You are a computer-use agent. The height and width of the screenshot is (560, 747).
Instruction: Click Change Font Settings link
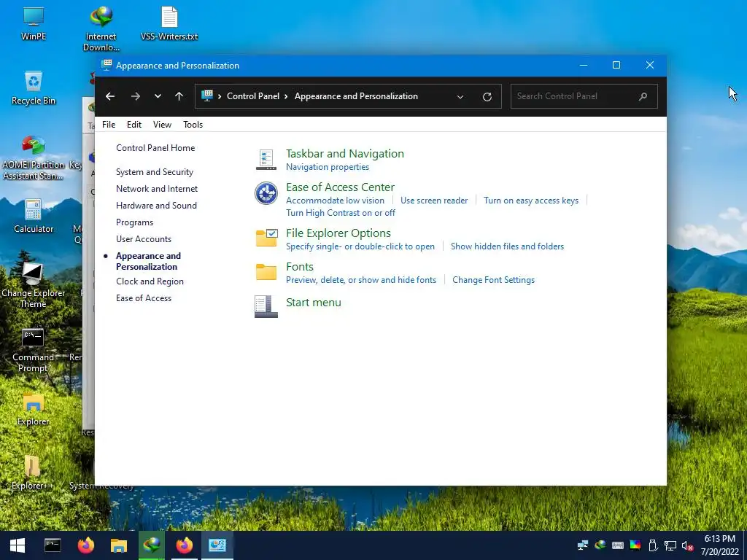[x=494, y=280]
